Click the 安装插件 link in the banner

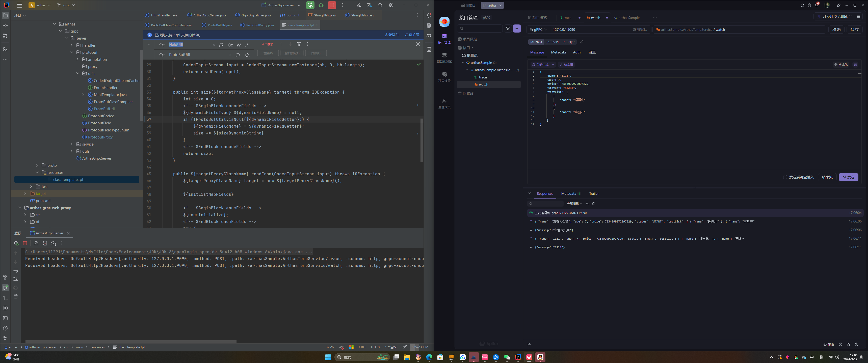(x=391, y=35)
